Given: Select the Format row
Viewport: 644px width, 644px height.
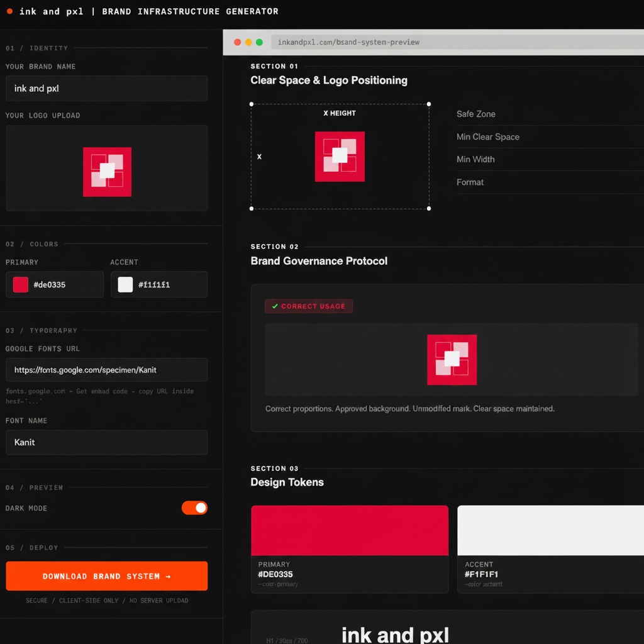Looking at the screenshot, I should [x=550, y=182].
